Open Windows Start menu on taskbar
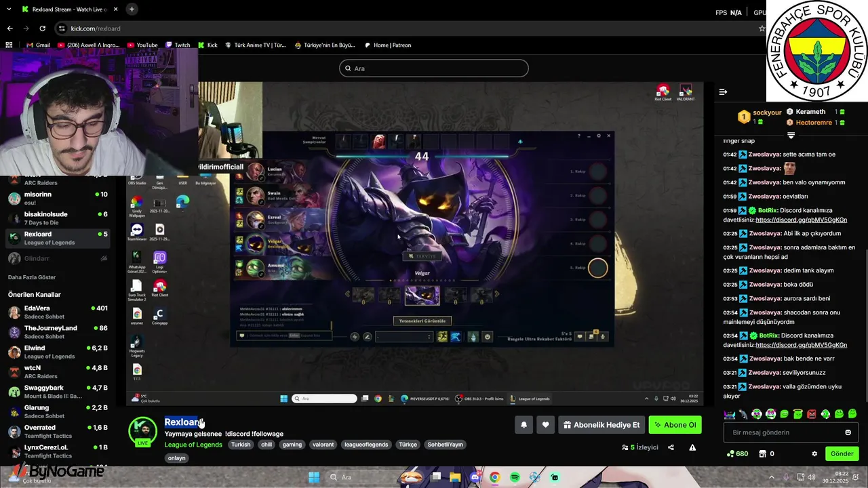Image resolution: width=868 pixels, height=488 pixels. [x=314, y=477]
